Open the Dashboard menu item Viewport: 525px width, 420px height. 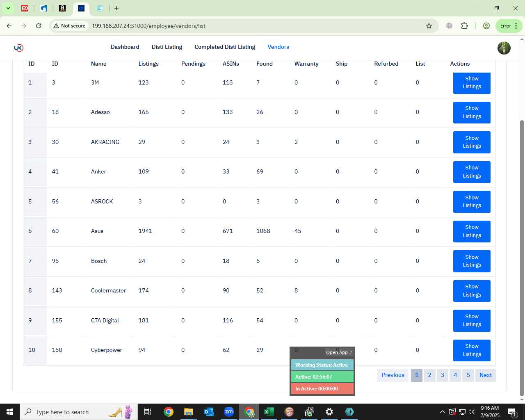pyautogui.click(x=125, y=47)
